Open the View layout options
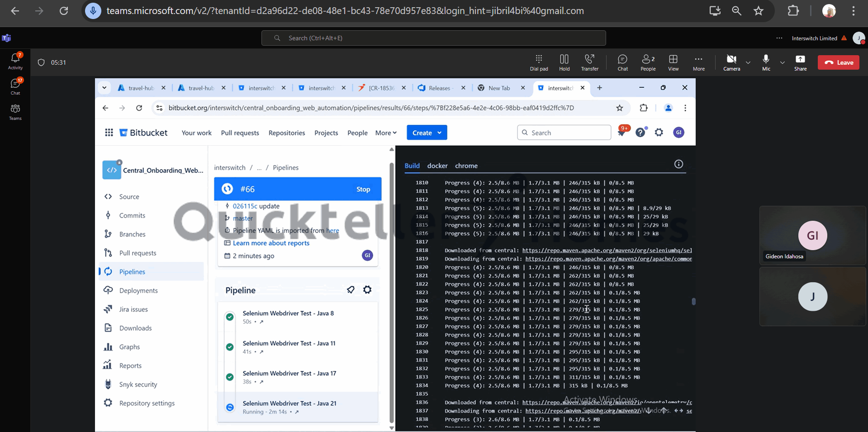 (x=673, y=62)
